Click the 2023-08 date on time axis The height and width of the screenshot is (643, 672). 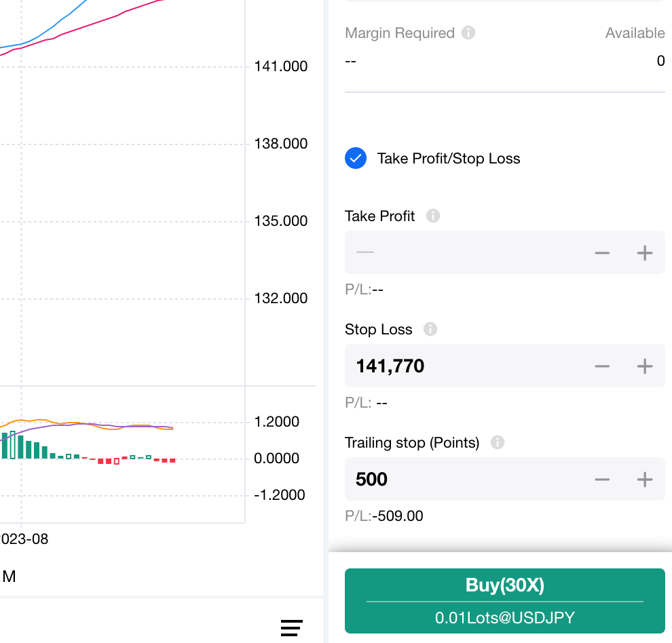click(x=24, y=539)
